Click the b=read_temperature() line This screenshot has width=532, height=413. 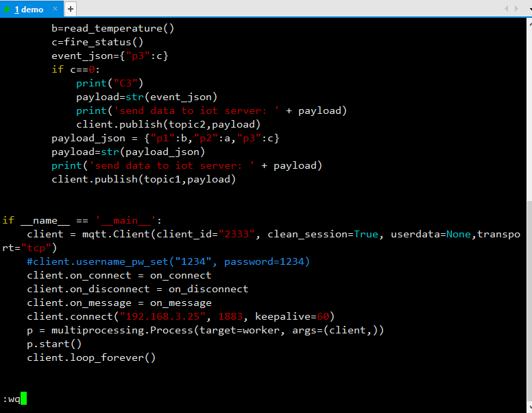coord(113,28)
